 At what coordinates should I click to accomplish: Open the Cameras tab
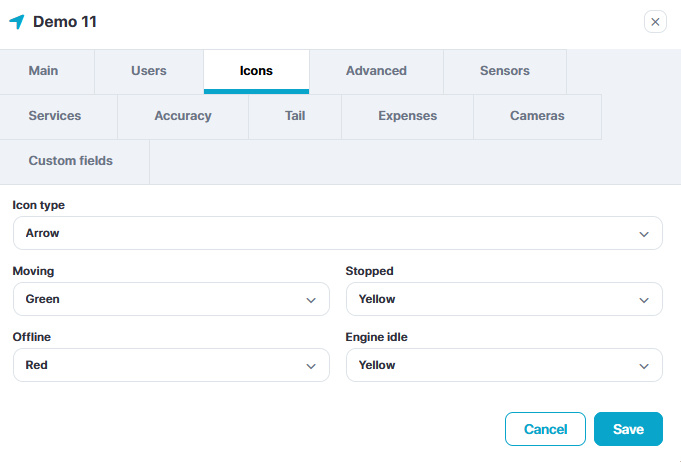click(537, 116)
